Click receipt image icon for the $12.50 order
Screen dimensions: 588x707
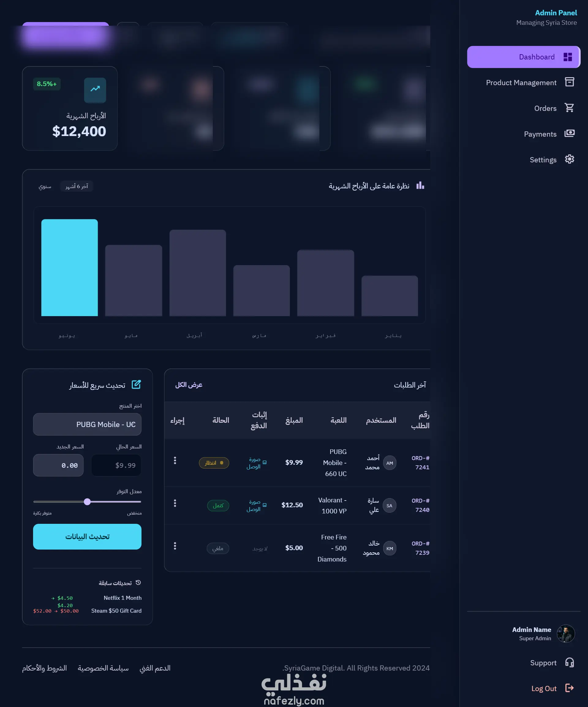(265, 505)
